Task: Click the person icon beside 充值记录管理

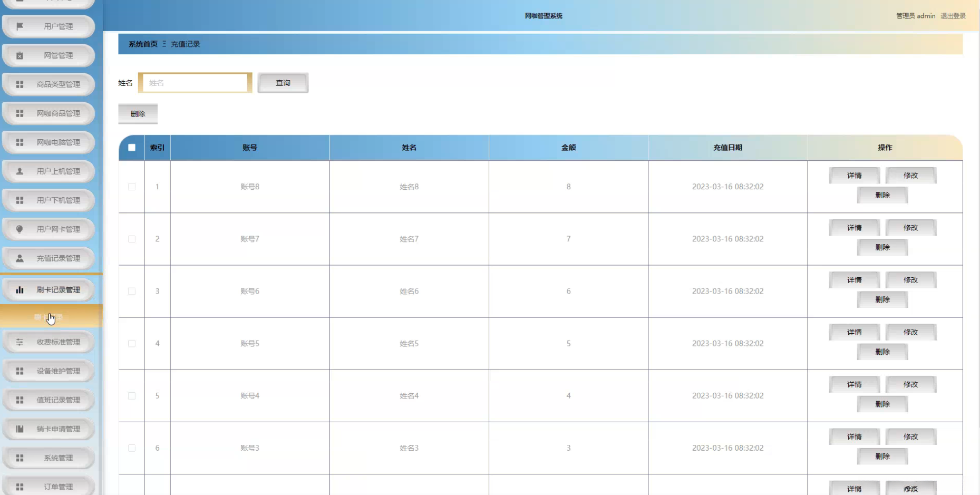Action: click(x=20, y=258)
